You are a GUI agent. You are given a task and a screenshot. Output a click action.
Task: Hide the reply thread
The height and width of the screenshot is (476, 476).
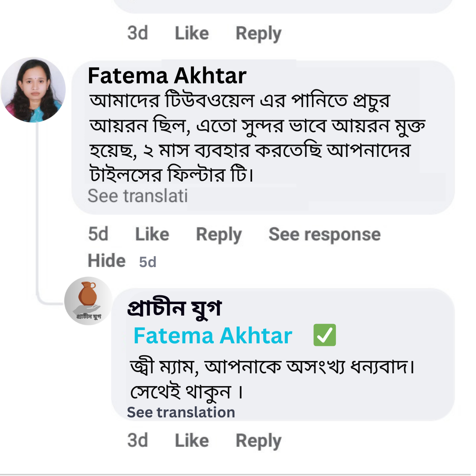click(106, 260)
